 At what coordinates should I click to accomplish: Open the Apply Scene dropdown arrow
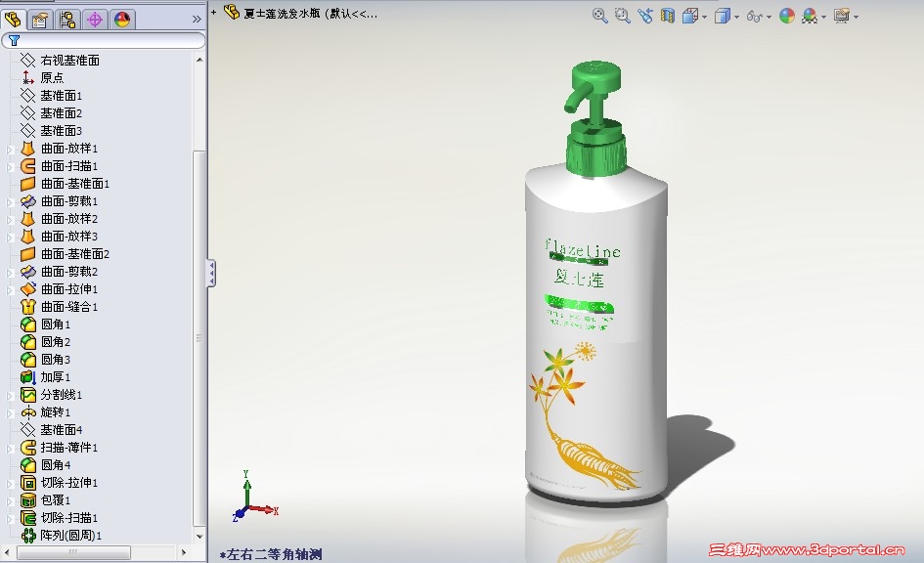pyautogui.click(x=824, y=17)
